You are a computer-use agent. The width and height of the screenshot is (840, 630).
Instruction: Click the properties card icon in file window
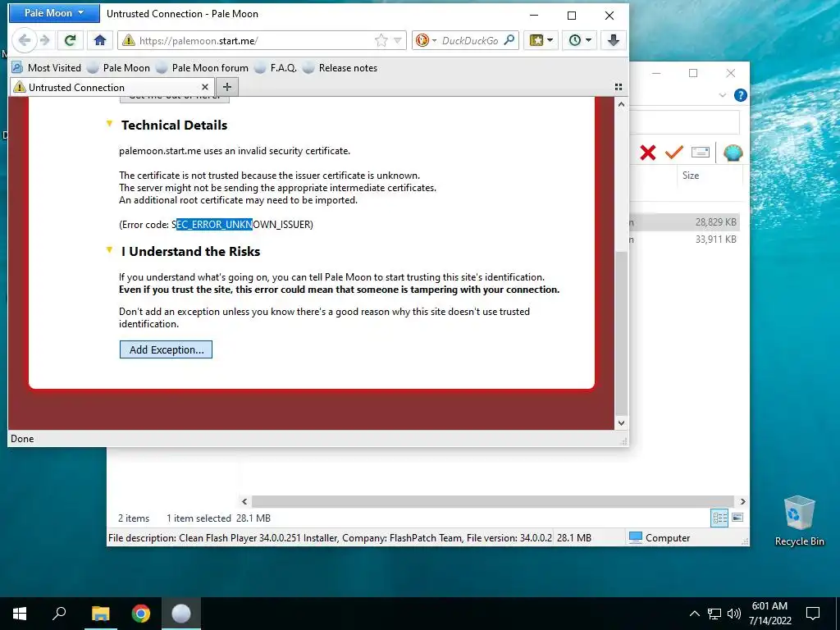[701, 153]
